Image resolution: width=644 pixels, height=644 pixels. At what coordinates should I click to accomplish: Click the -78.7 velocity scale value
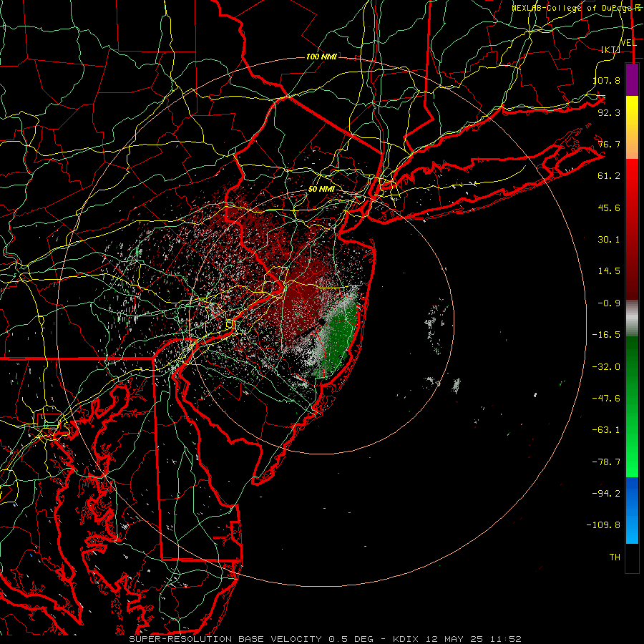(606, 462)
